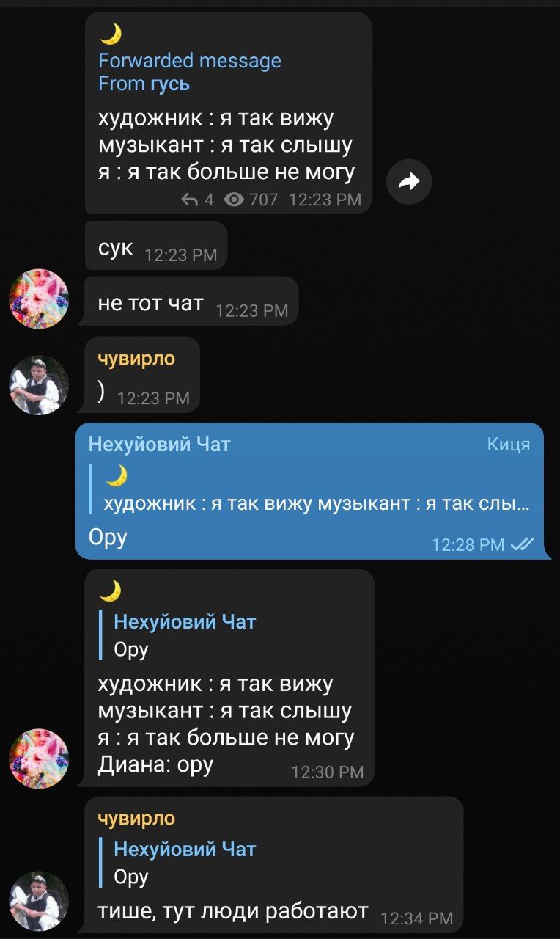Open чувирло avatar beside ')' message
Screen dimensions: 560x939
39,386
